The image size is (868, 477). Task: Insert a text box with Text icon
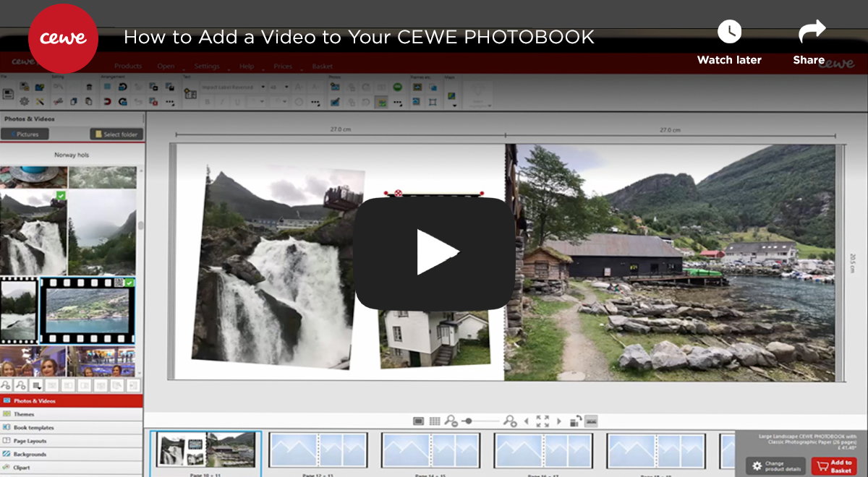pyautogui.click(x=190, y=94)
